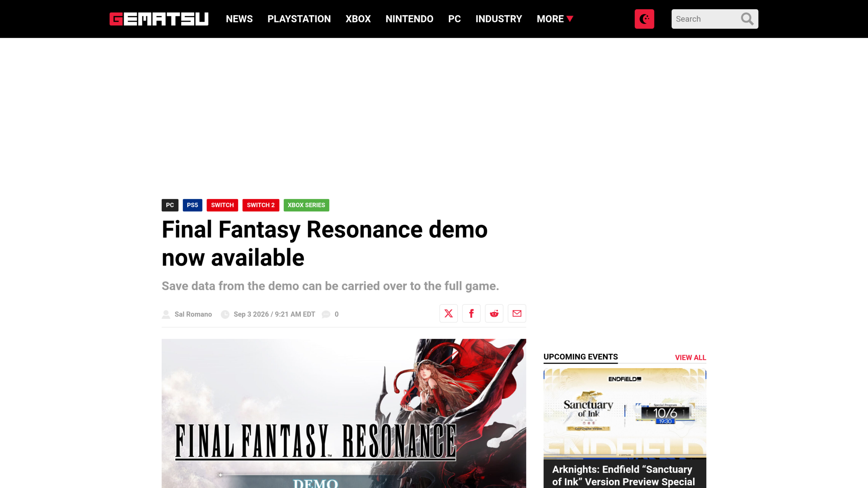The image size is (868, 488).
Task: Open the News menu item
Action: coord(239,19)
